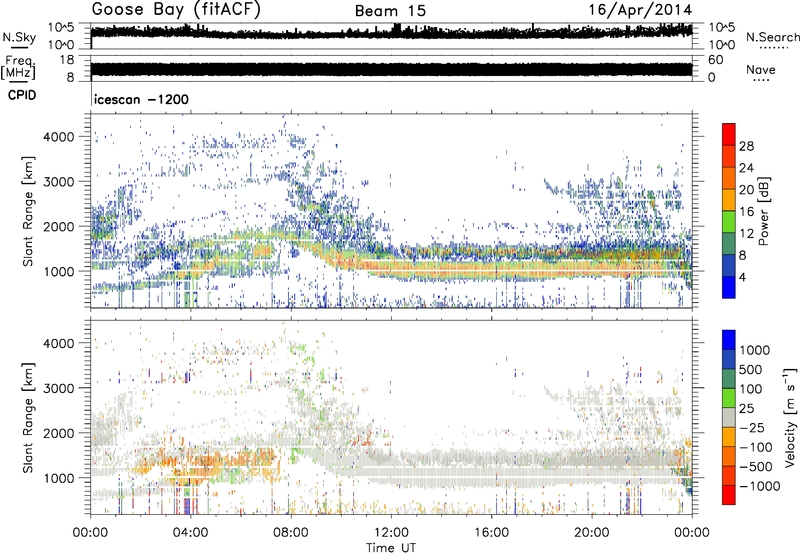Click the -500 label on Velocity colorbar

(756, 466)
